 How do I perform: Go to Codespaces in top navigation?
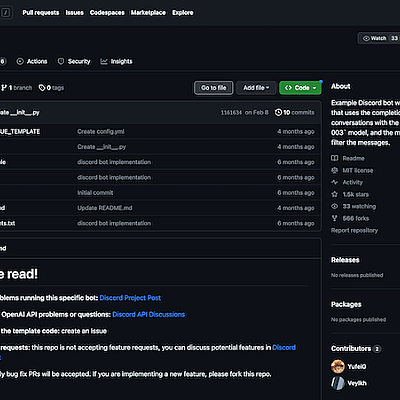click(x=107, y=13)
